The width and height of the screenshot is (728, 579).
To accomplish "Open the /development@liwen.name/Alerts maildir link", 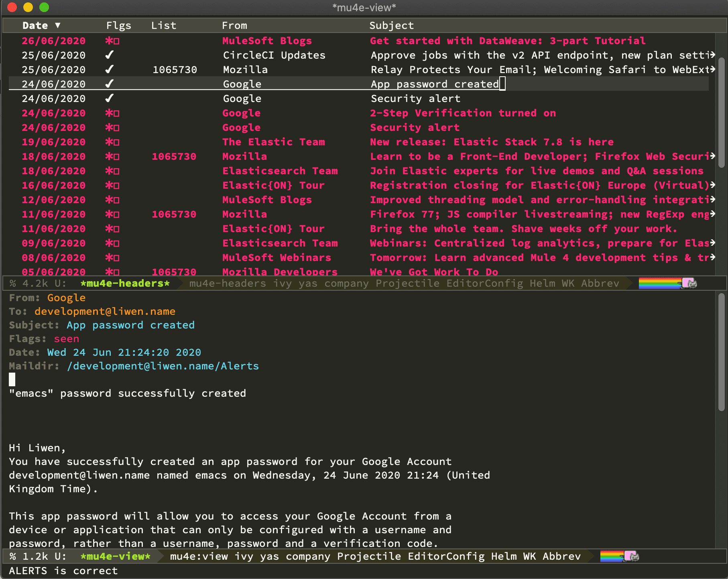I will [163, 366].
